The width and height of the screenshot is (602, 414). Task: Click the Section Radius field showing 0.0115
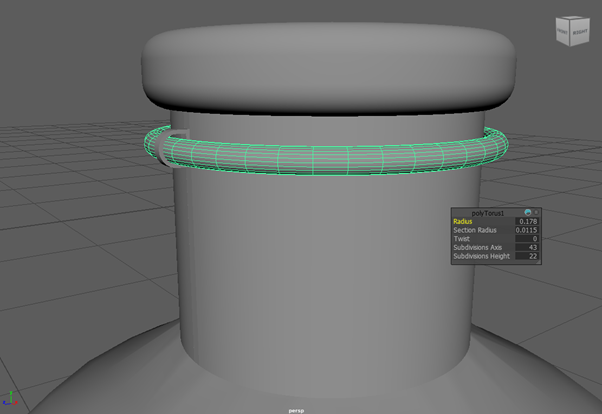(526, 230)
